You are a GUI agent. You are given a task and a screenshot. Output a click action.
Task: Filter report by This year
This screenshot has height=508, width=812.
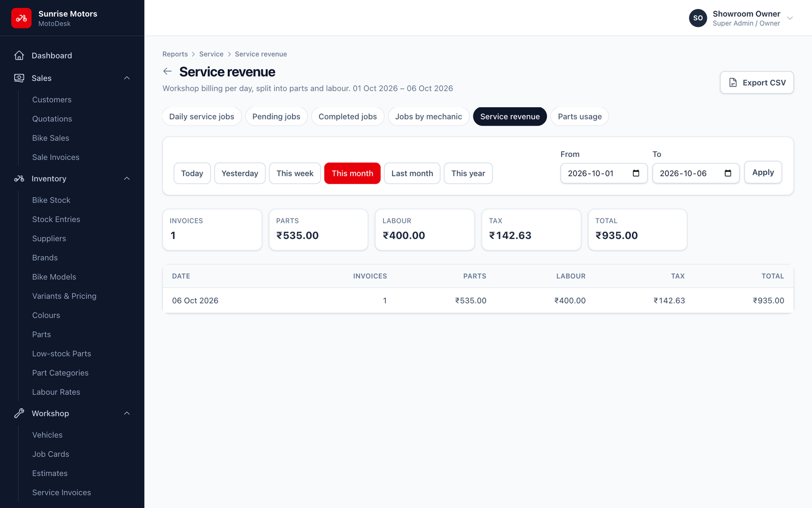468,173
